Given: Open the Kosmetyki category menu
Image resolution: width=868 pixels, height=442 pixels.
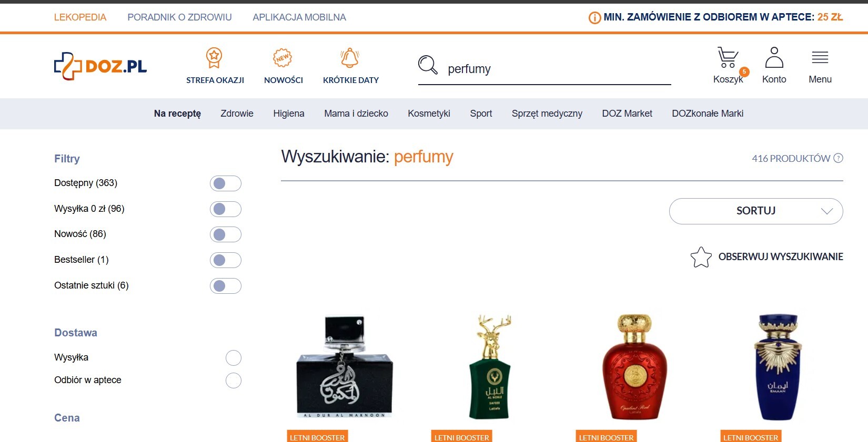Looking at the screenshot, I should tap(429, 114).
